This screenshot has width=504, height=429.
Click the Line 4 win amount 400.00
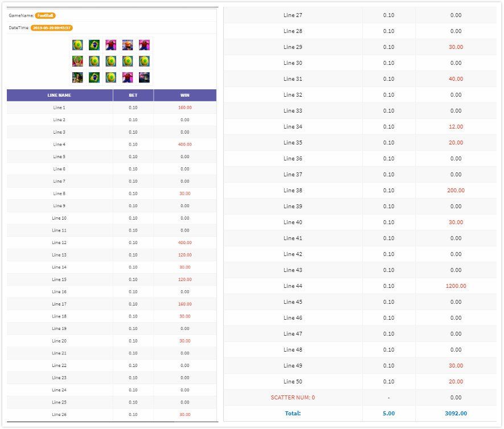coord(185,145)
